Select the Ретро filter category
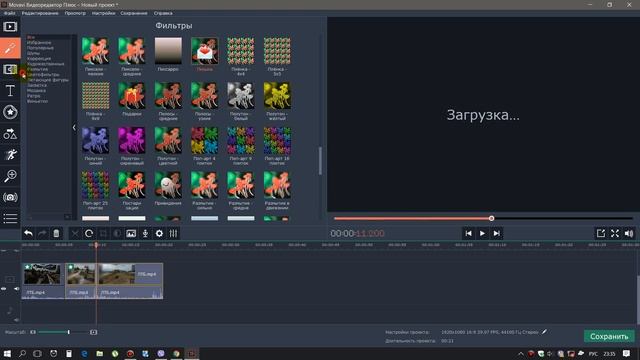The height and width of the screenshot is (360, 640). click(x=33, y=96)
